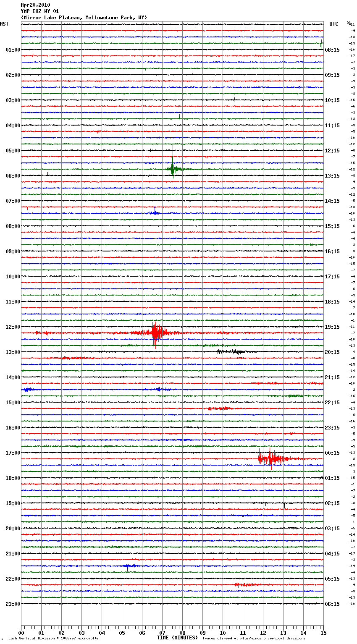Select the 07:00 MST time label

tap(13, 201)
